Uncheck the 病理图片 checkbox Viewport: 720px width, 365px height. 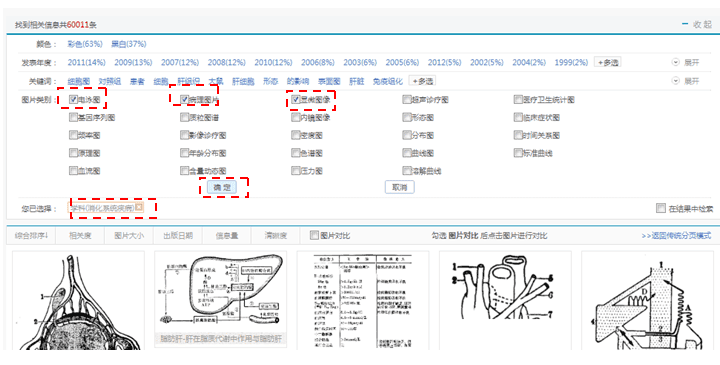tap(185, 99)
